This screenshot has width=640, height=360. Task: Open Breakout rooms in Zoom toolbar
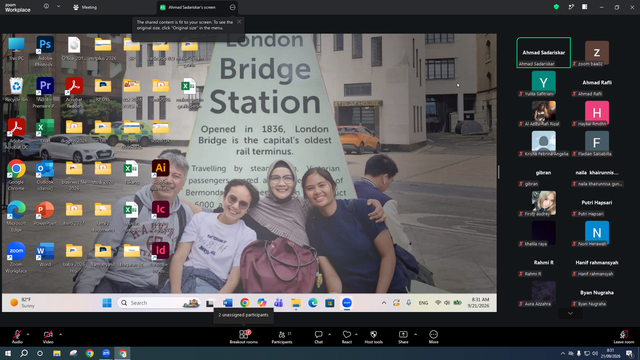pos(244,336)
